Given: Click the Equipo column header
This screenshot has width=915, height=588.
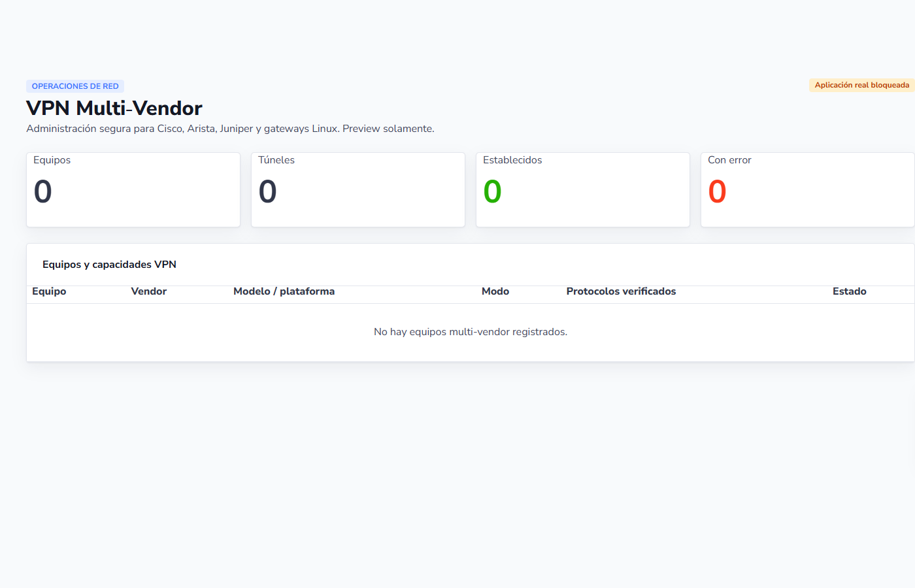Looking at the screenshot, I should click(x=49, y=291).
